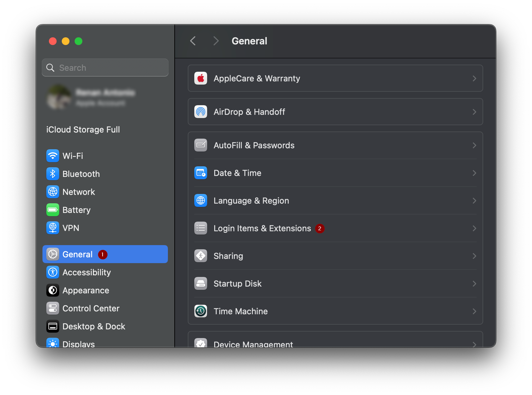Click the Device Management icon

(201, 343)
